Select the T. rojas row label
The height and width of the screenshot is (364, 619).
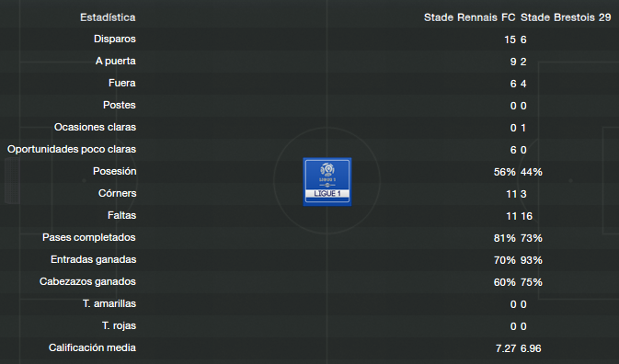(119, 326)
